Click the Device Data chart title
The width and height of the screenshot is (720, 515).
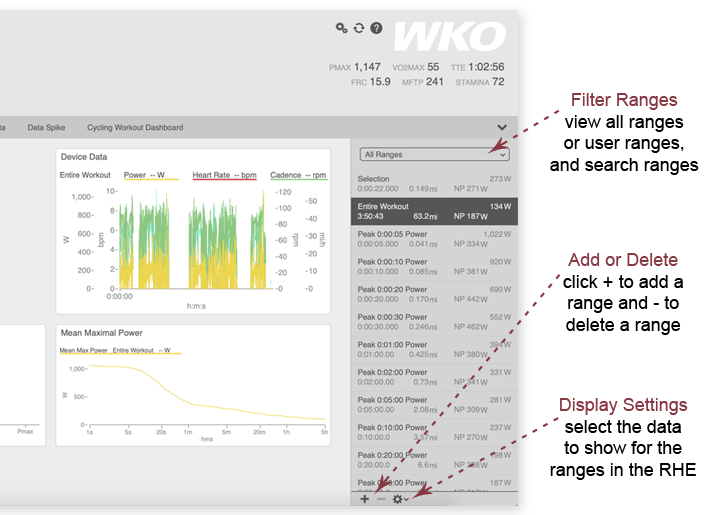[84, 157]
